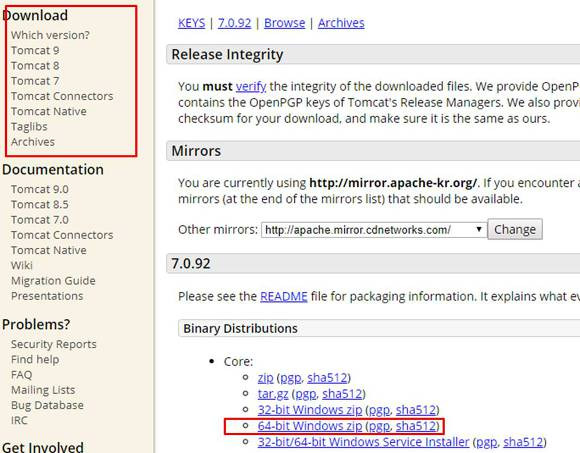Open sha512 checksum for tar.gz
580x453 pixels.
point(342,394)
